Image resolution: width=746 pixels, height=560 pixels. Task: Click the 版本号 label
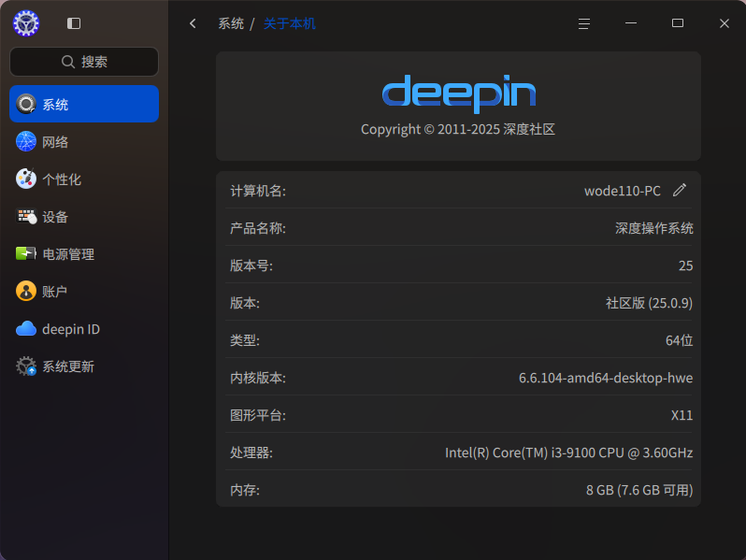(251, 266)
